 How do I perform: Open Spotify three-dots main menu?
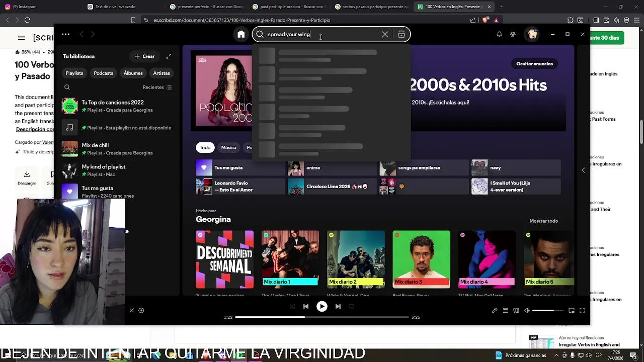click(x=66, y=34)
